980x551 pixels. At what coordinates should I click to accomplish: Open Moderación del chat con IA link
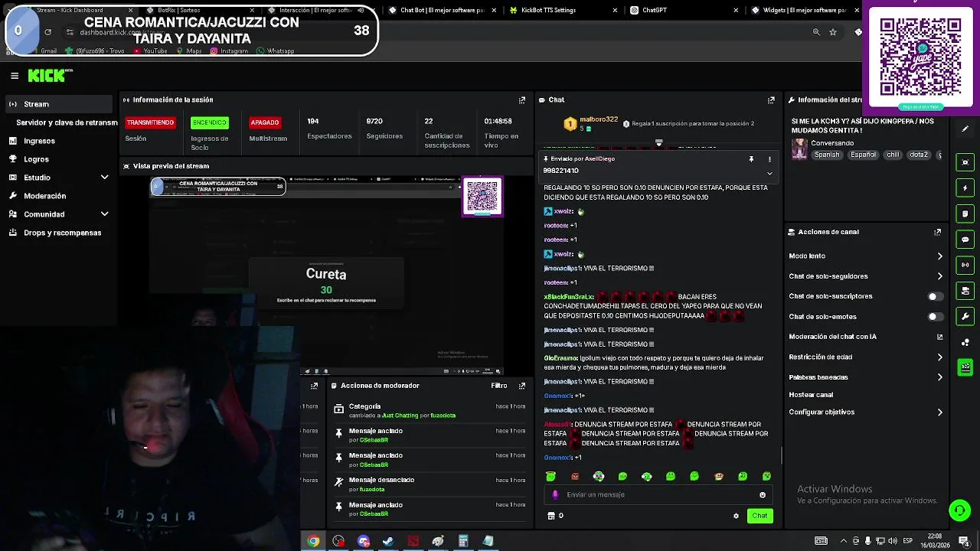tap(865, 337)
